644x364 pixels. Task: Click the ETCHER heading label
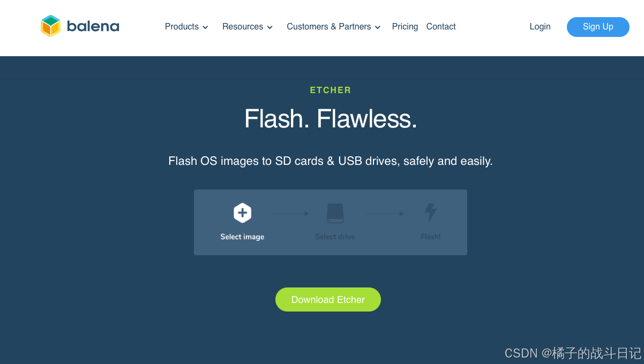[331, 90]
